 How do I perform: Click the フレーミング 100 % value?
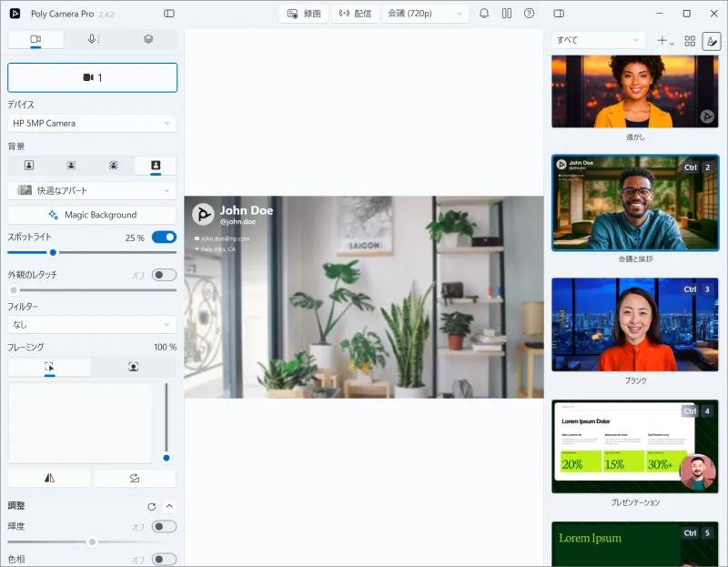click(165, 347)
